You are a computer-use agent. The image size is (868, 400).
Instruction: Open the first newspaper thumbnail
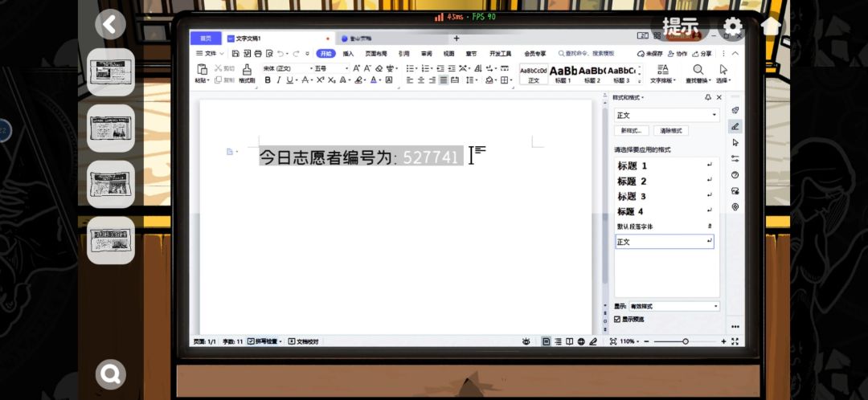(111, 72)
